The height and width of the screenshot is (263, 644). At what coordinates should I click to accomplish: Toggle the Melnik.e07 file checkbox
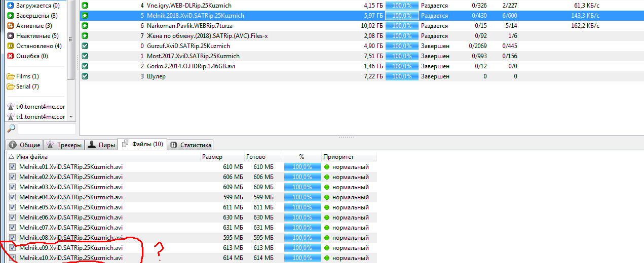(13, 228)
